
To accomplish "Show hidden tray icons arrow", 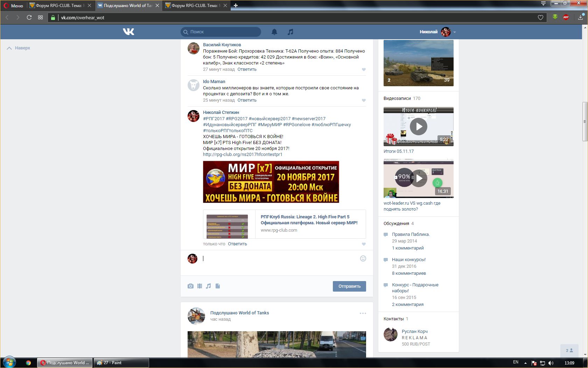I will 525,363.
